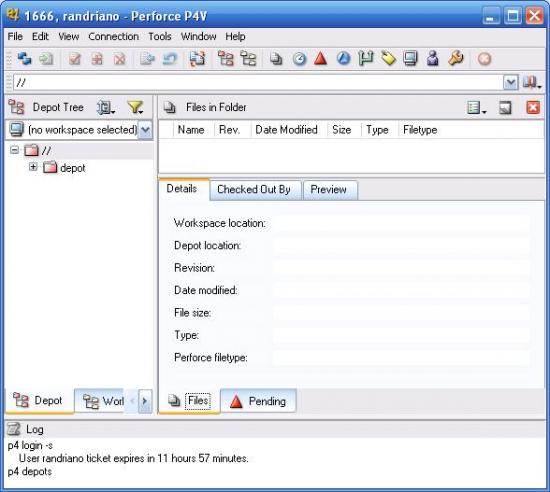Click the Mark for Delete icon
This screenshot has width=550, height=492.
click(119, 59)
